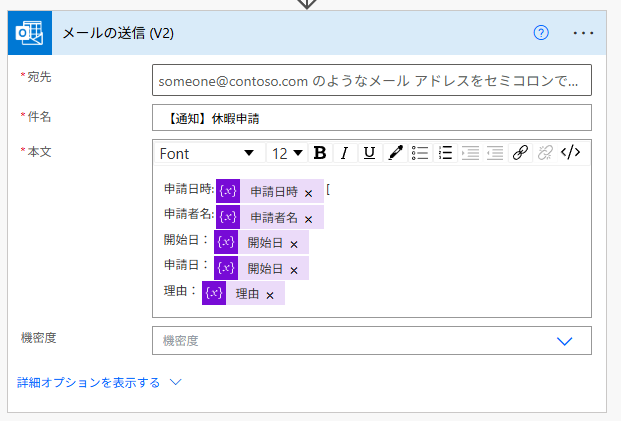
Task: Click the Outlook icon in the action header
Action: click(30, 33)
